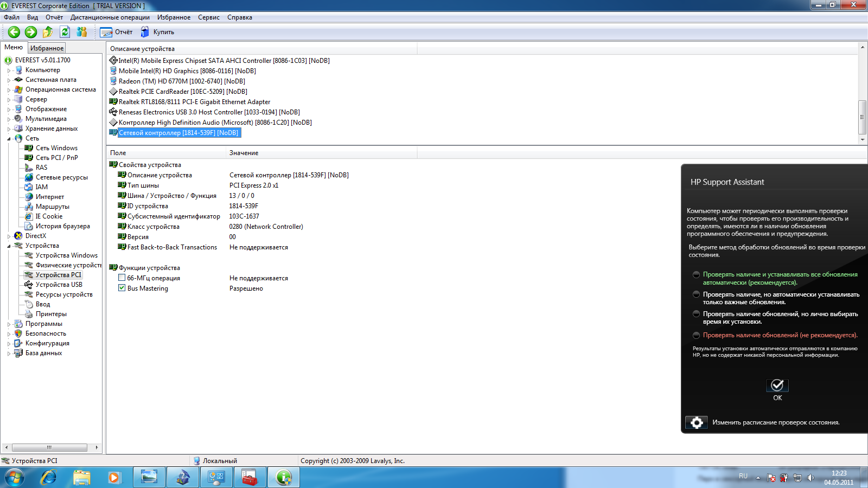The image size is (868, 488).
Task: Click the Интернет globe icon in tree
Action: point(29,197)
